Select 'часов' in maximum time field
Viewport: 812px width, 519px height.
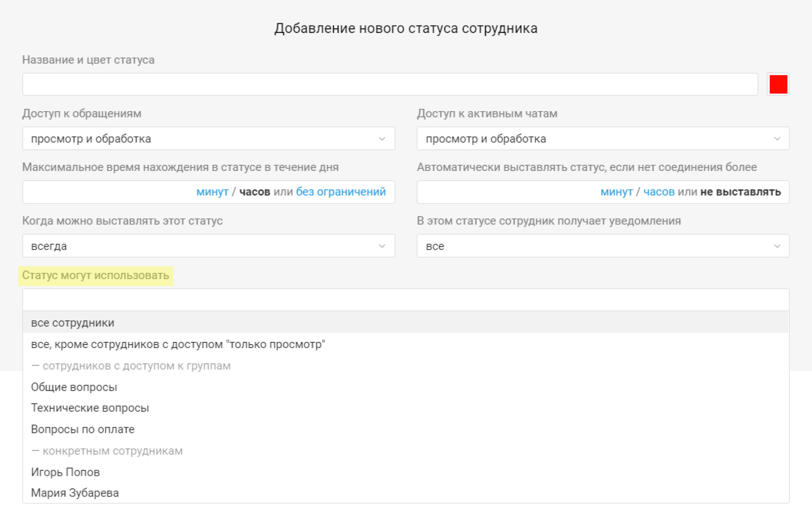[255, 192]
